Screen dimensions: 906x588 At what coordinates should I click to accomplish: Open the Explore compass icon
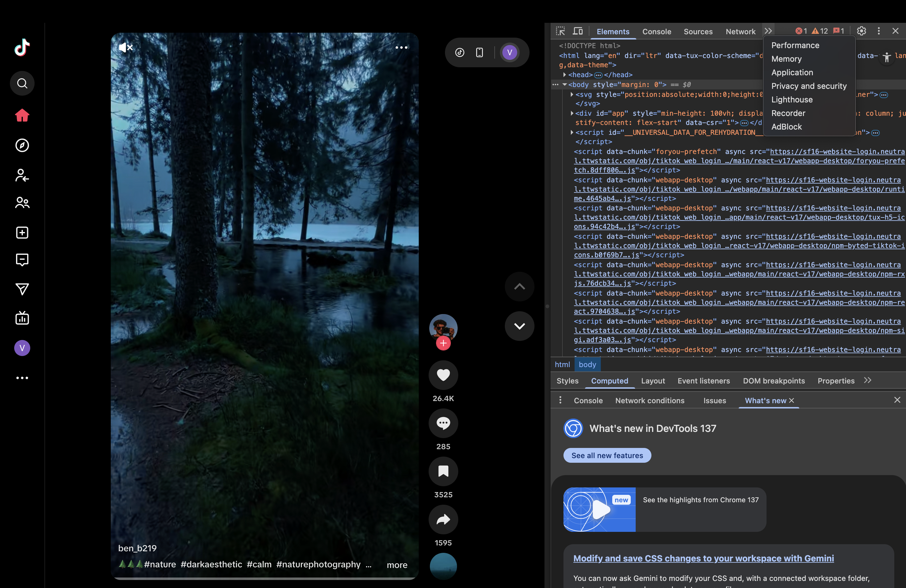(22, 145)
